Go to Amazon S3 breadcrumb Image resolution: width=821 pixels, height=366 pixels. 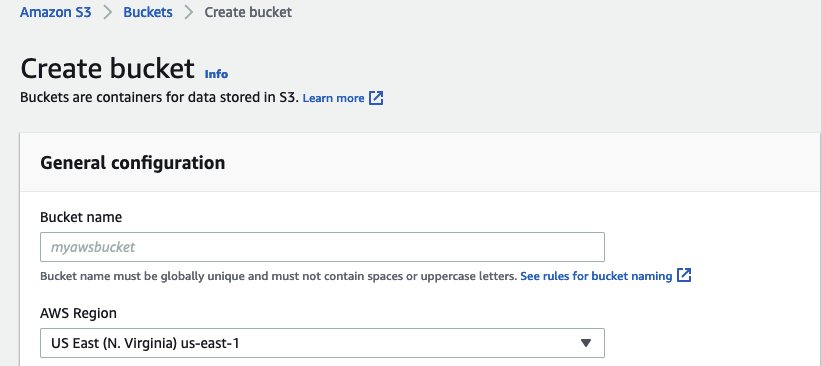coord(56,12)
